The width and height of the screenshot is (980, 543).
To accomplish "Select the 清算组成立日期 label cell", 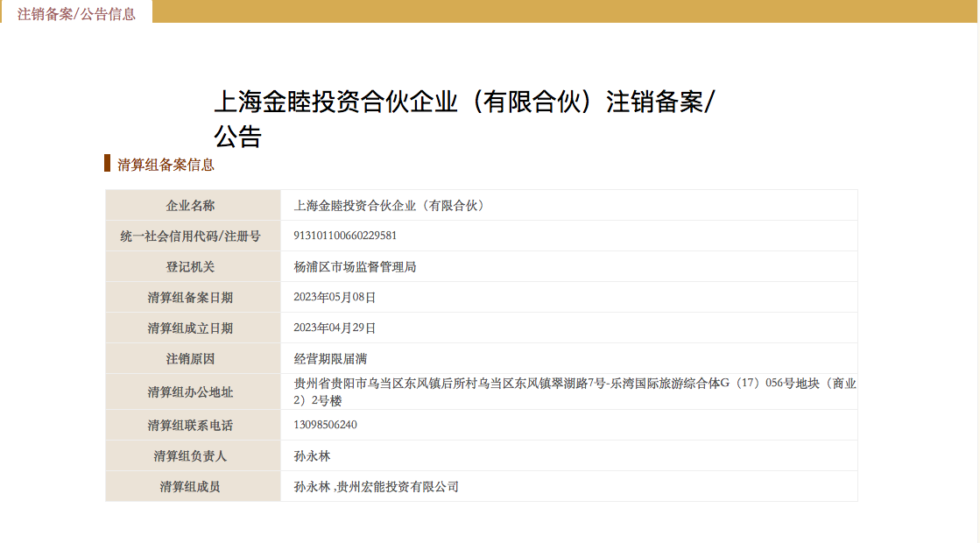I will pyautogui.click(x=191, y=328).
